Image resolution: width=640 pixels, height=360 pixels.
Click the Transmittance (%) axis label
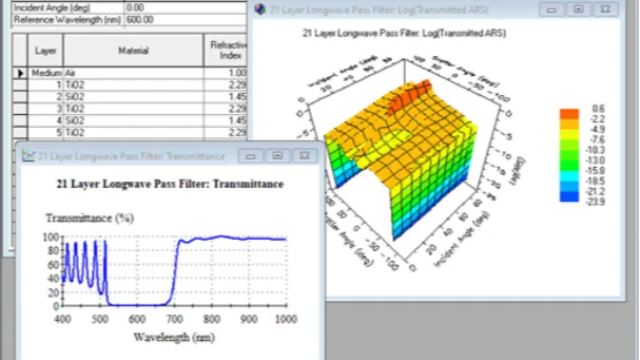(90, 218)
